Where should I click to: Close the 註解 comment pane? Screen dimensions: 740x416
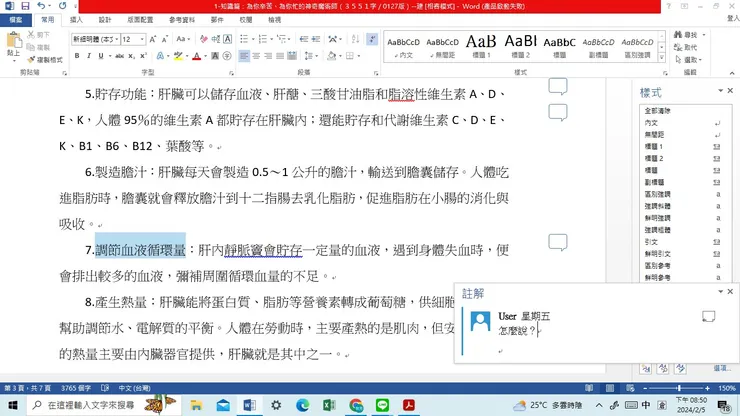(730, 291)
